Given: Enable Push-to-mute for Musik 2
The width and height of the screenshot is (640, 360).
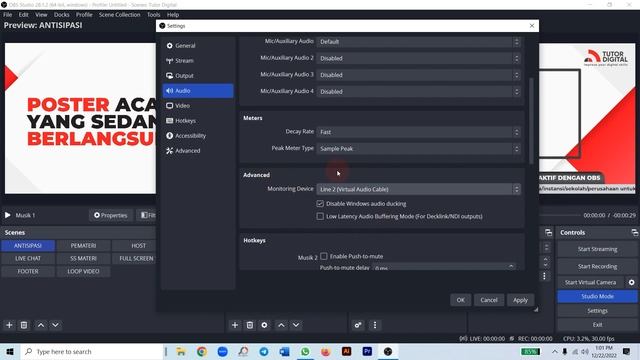Looking at the screenshot, I should tap(324, 256).
